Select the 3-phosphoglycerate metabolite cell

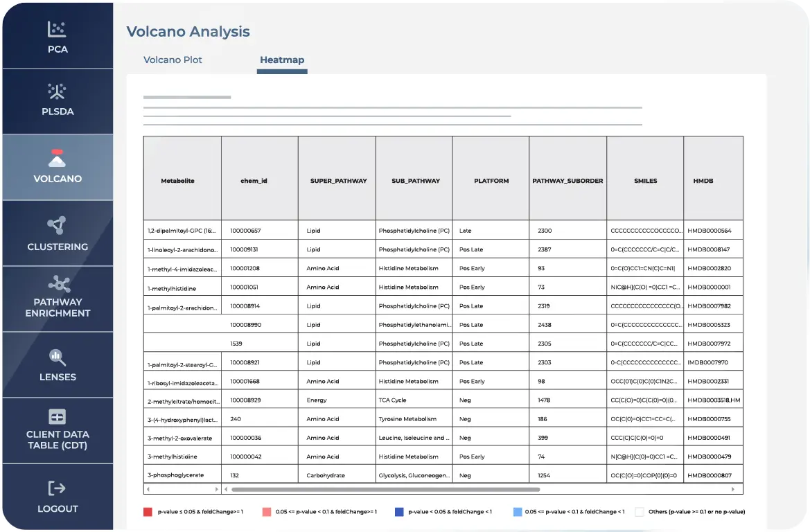tap(182, 474)
